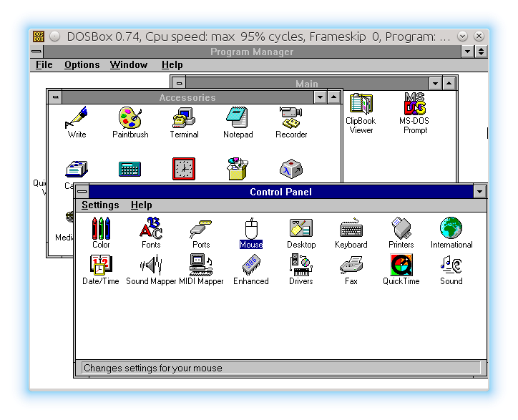Open Main window control menu box
The height and width of the screenshot is (420, 518).
179,83
